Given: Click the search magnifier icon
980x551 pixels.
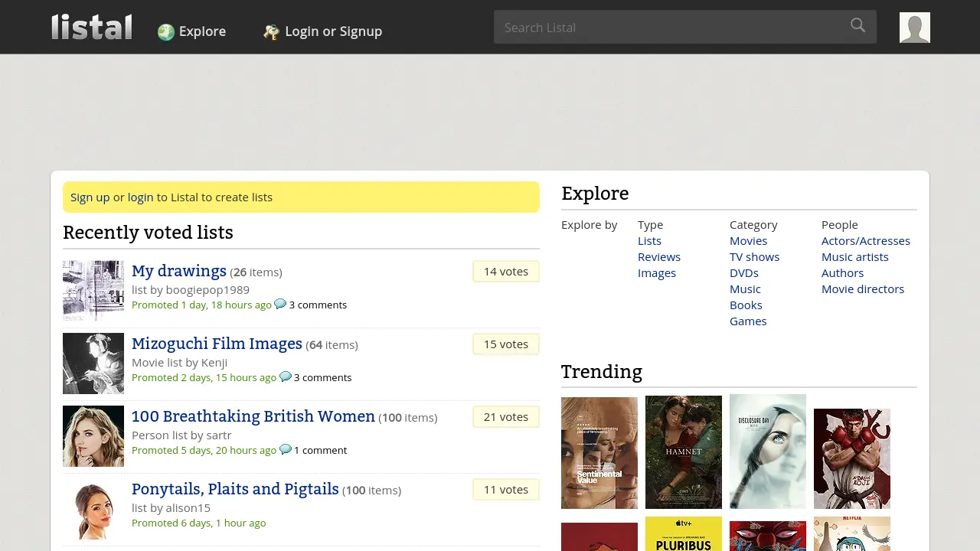Looking at the screenshot, I should [857, 26].
